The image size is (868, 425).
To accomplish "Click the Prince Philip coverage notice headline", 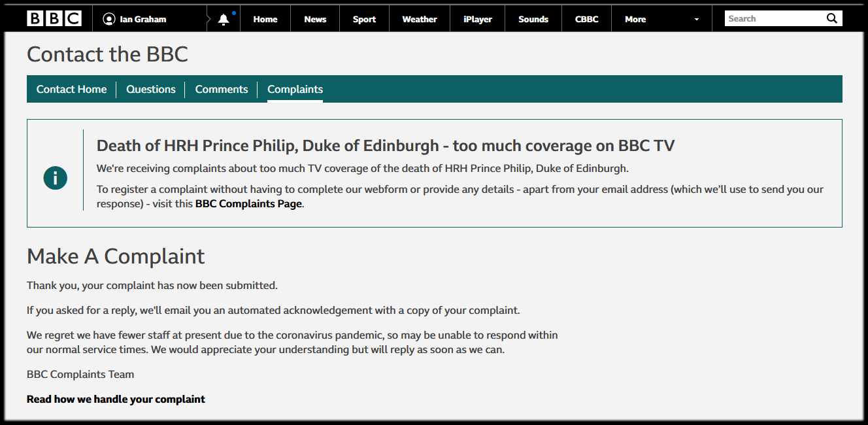I will click(x=386, y=145).
